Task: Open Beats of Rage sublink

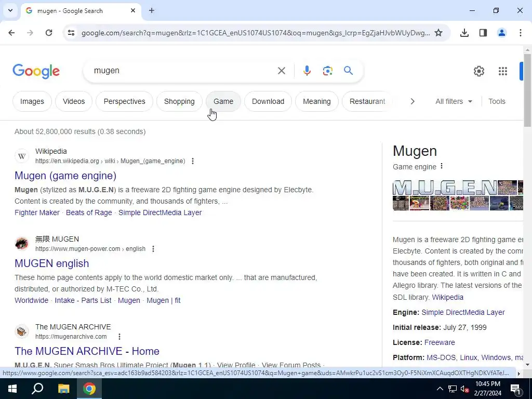Action: pos(89,212)
